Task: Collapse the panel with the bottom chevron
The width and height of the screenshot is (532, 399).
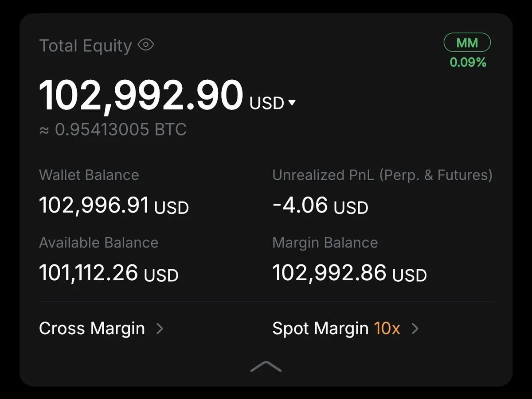Action: tap(266, 367)
